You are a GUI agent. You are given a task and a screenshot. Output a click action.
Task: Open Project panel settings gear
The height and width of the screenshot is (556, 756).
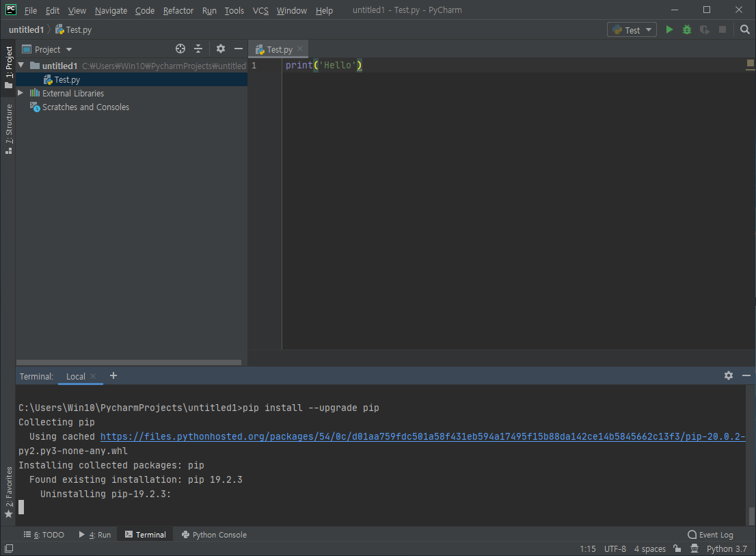tap(220, 49)
